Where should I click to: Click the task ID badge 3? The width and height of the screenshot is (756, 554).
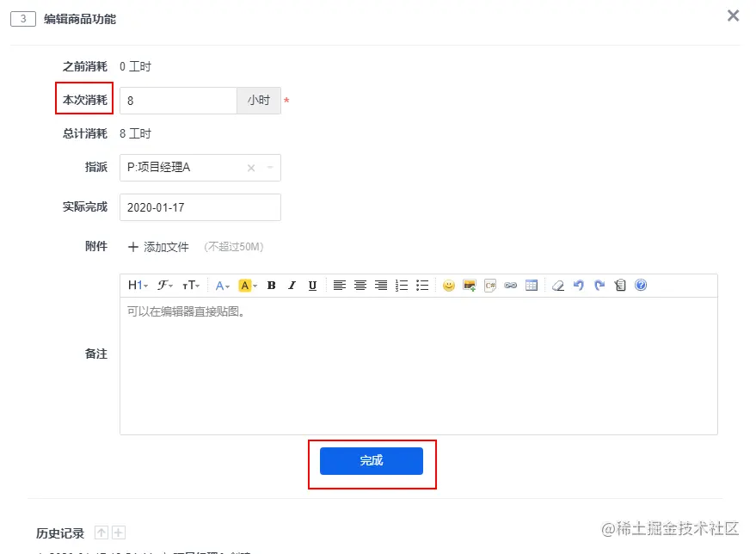pyautogui.click(x=23, y=19)
